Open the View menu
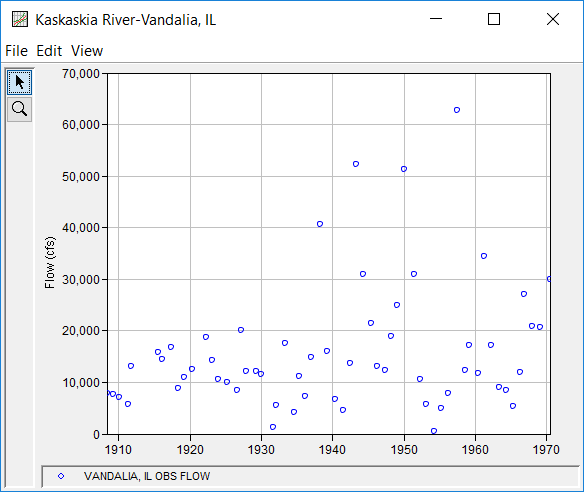The image size is (584, 492). click(87, 51)
